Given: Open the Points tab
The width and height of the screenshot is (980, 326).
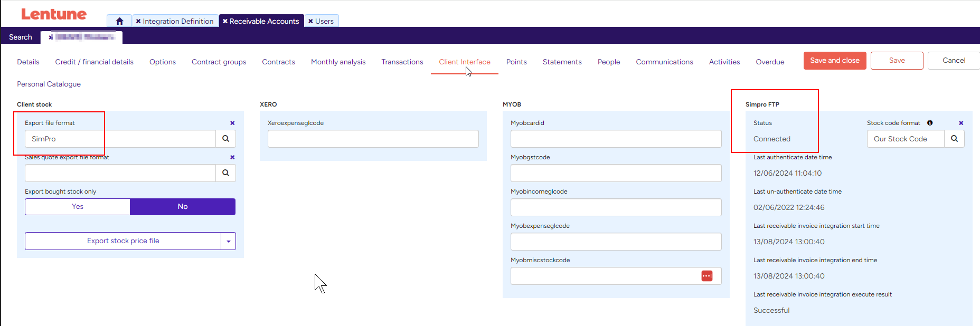Looking at the screenshot, I should point(516,62).
